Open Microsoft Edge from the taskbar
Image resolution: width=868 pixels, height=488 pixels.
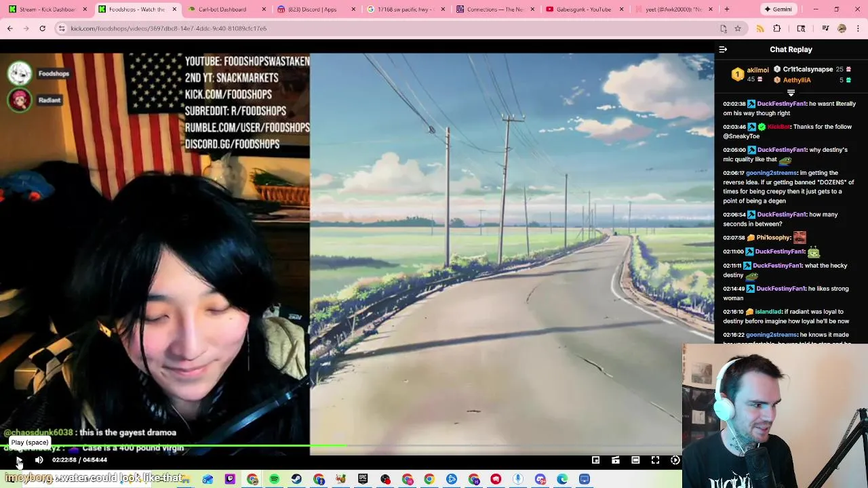(x=562, y=479)
